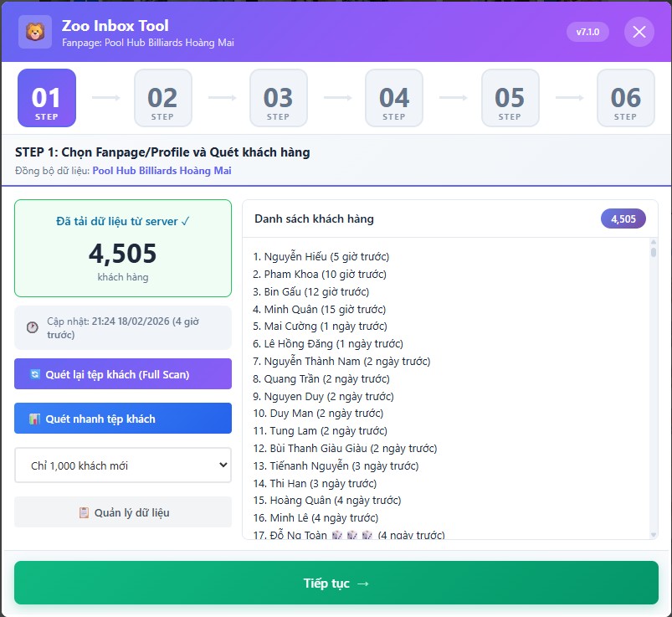672x617 pixels.
Task: Click the clipboard icon on Quản lý dữ liệu
Action: [84, 512]
